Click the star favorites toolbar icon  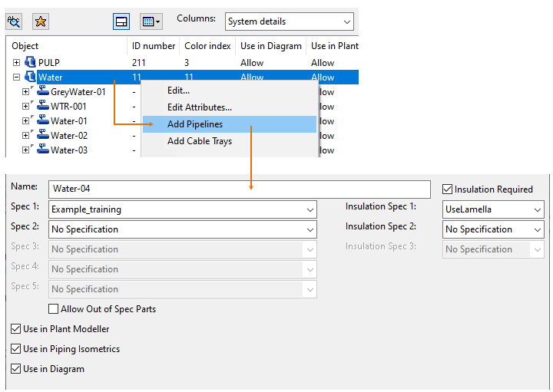pos(41,21)
